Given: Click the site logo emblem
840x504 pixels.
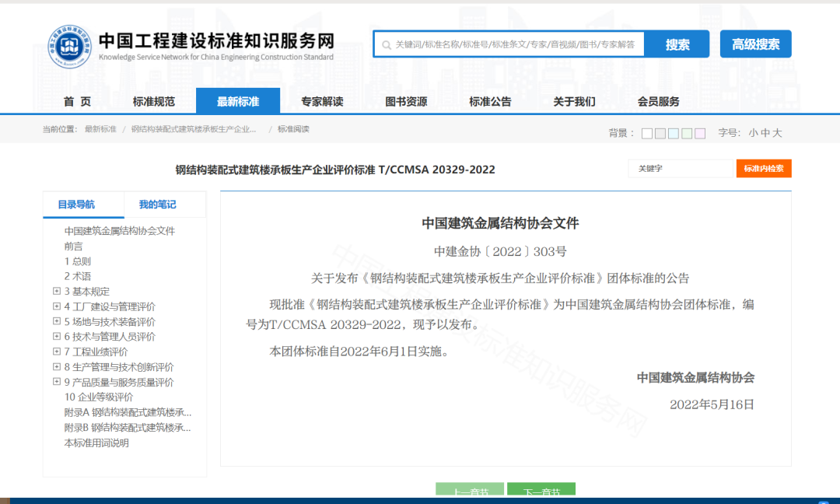Looking at the screenshot, I should [68, 47].
